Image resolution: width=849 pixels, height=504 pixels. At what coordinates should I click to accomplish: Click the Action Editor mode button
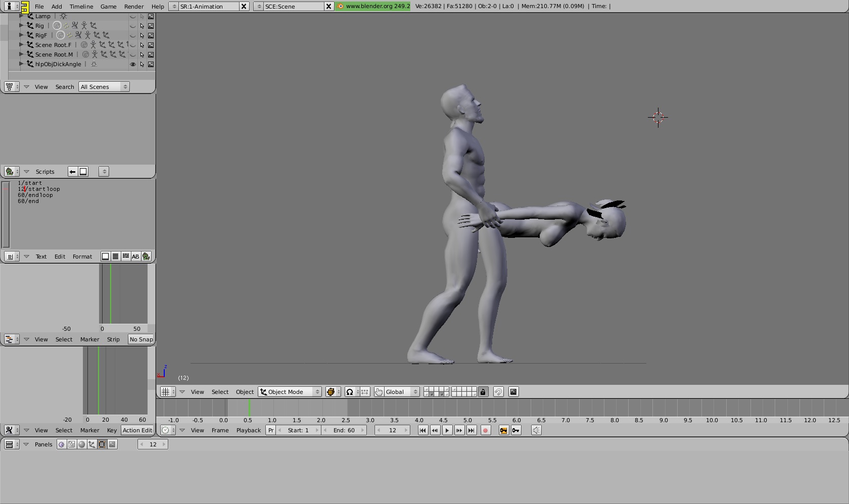pos(137,430)
